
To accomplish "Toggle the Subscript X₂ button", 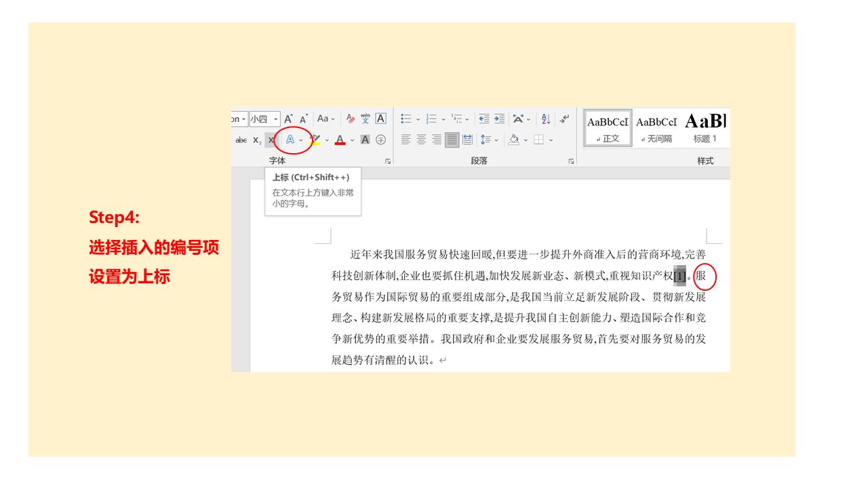I will [257, 140].
